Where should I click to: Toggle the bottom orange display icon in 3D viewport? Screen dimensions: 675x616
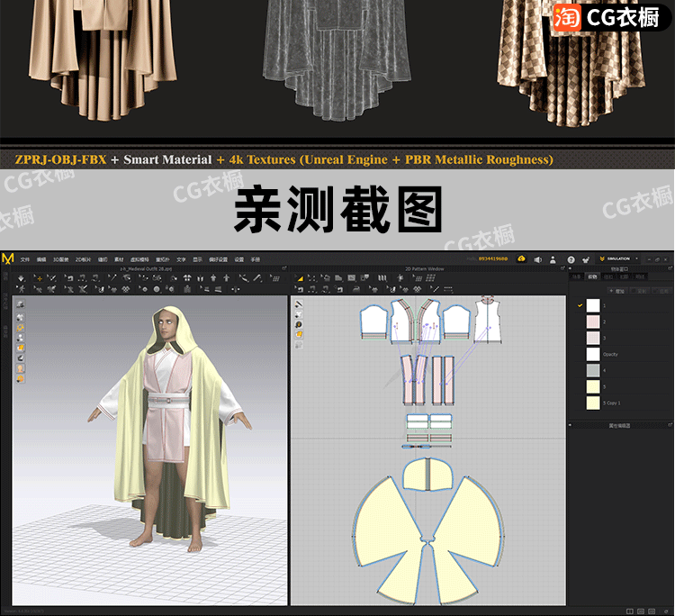tap(20, 379)
